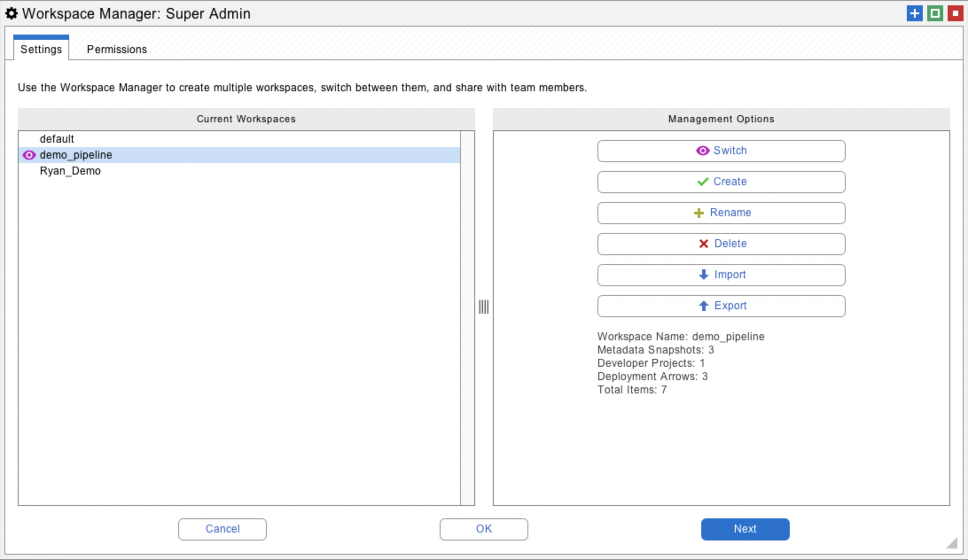Click the green square window icon
Viewport: 968px width, 560px height.
point(935,13)
